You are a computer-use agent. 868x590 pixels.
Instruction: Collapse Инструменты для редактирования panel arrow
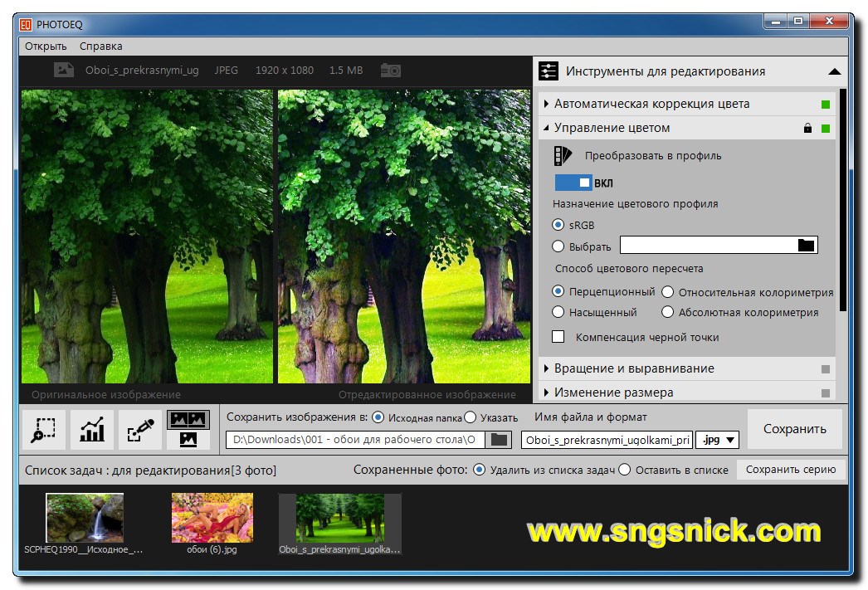click(x=834, y=72)
